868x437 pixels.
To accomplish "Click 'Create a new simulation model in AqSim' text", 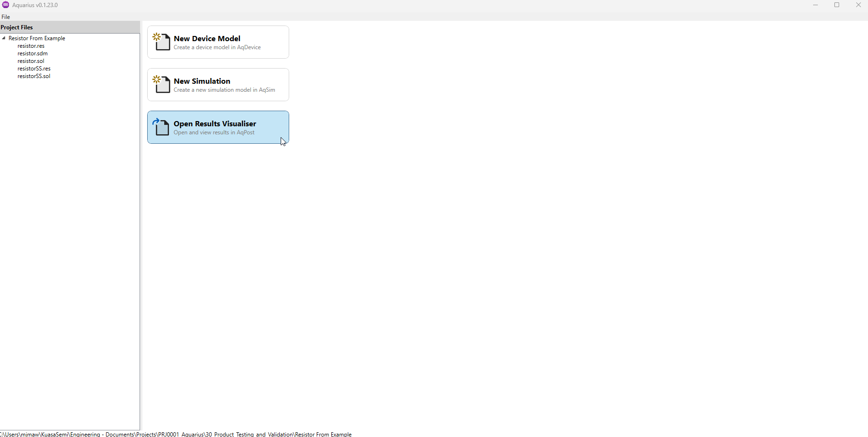I will pyautogui.click(x=224, y=90).
